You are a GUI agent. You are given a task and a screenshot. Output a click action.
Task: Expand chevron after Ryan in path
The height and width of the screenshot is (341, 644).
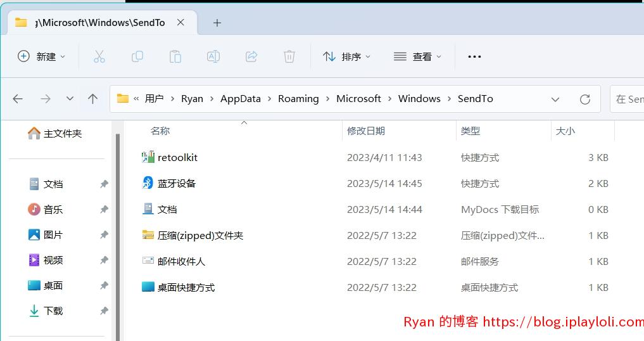(x=212, y=99)
